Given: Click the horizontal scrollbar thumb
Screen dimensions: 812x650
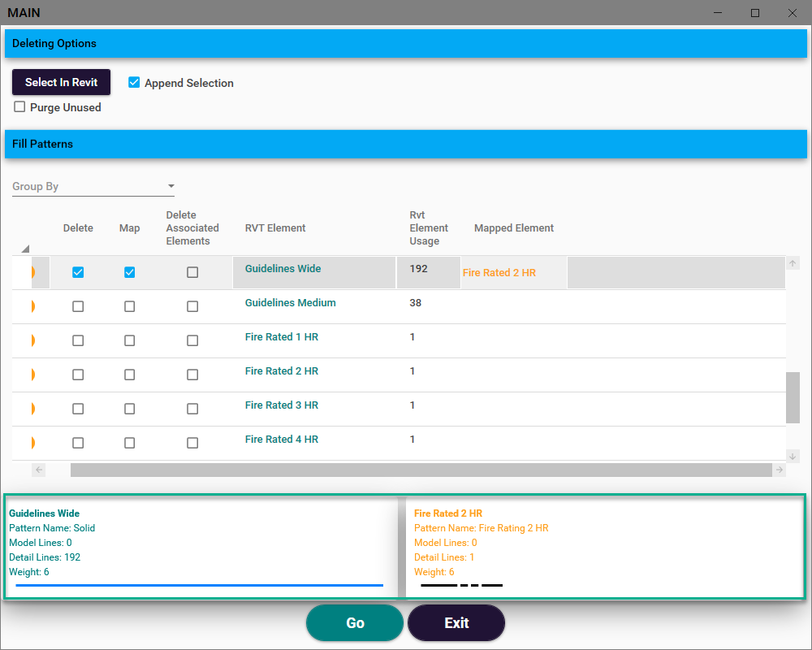Looking at the screenshot, I should pyautogui.click(x=421, y=470).
